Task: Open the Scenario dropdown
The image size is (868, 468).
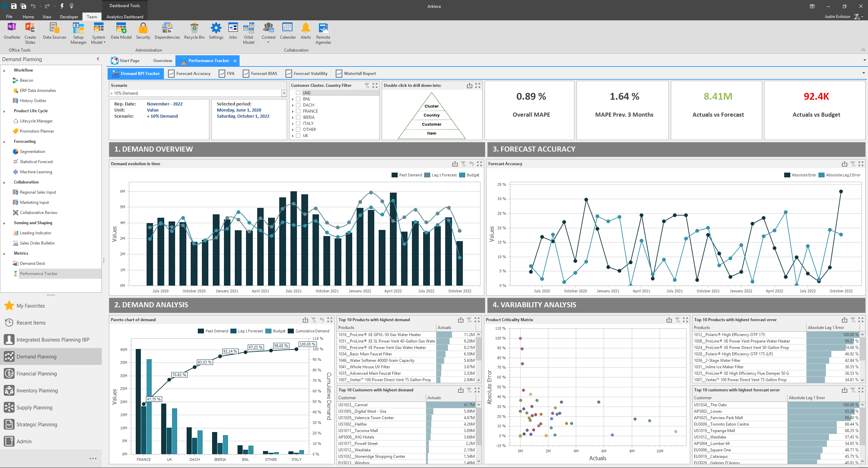Action: pos(284,93)
